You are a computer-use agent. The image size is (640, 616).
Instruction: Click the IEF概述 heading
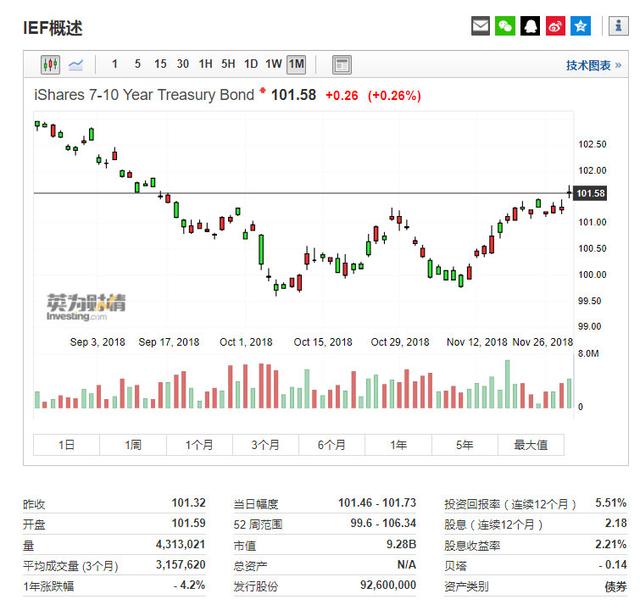[x=53, y=28]
